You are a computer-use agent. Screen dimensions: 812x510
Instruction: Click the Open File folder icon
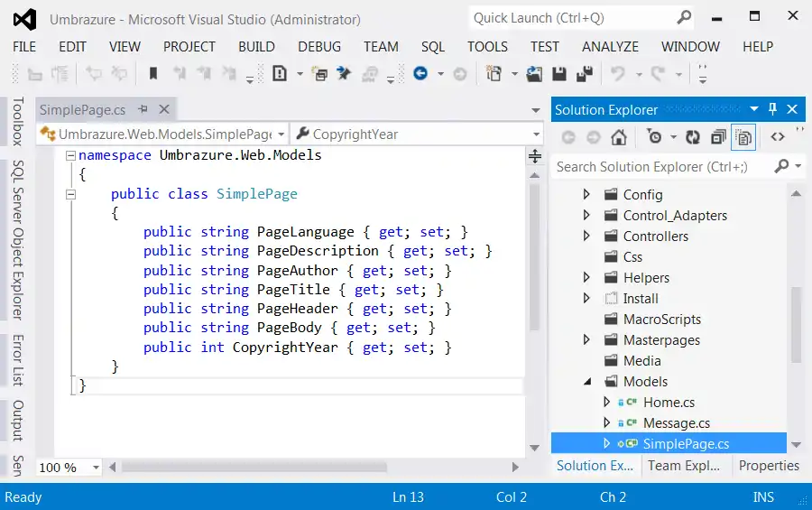tap(534, 74)
